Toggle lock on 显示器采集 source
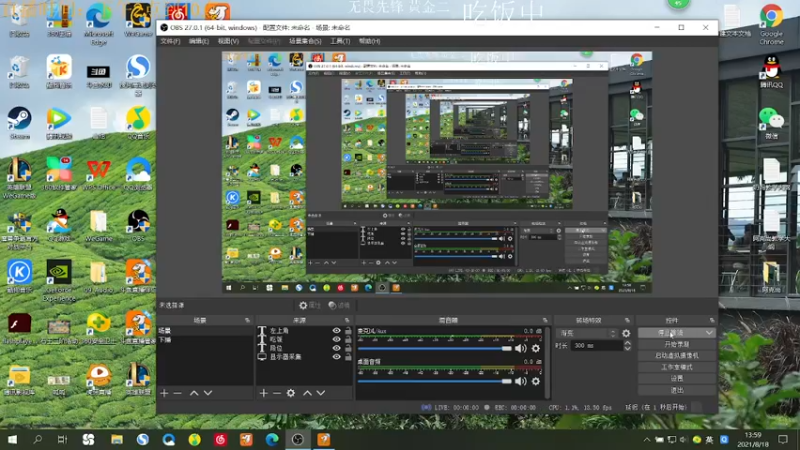Image resolution: width=800 pixels, height=450 pixels. click(x=348, y=357)
